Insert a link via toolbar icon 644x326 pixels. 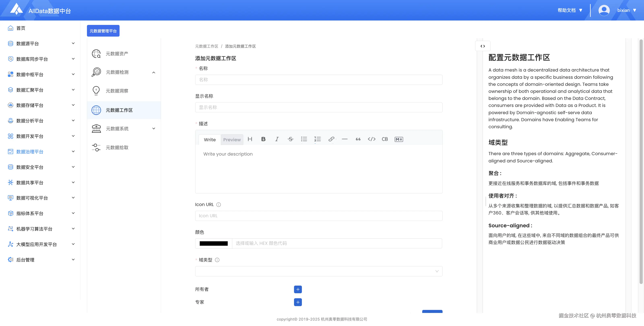coord(331,139)
